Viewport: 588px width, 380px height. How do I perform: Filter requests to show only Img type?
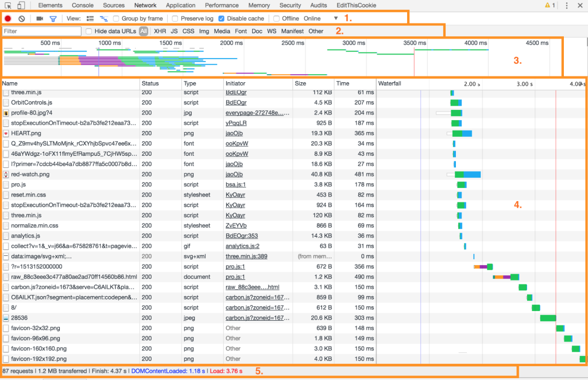point(204,31)
